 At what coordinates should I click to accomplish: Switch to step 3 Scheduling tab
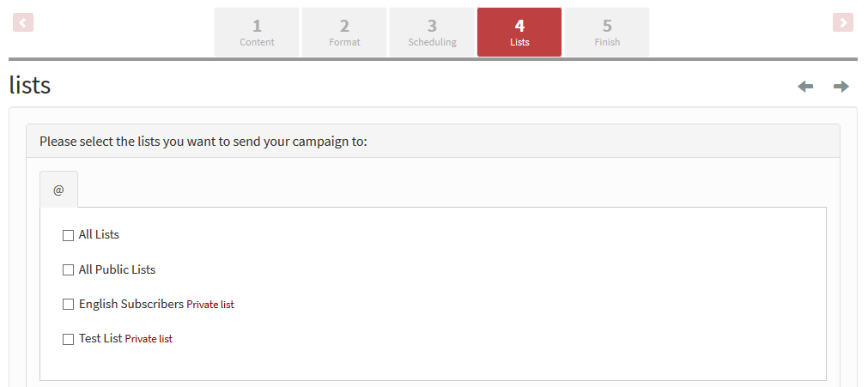tap(432, 32)
